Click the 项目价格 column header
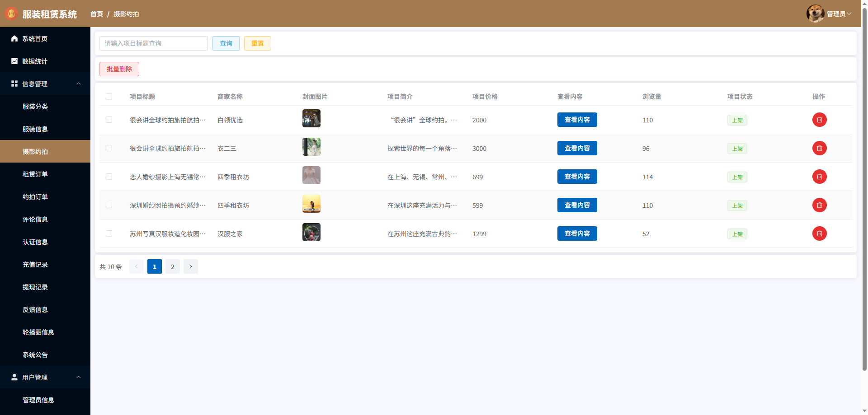 tap(485, 97)
